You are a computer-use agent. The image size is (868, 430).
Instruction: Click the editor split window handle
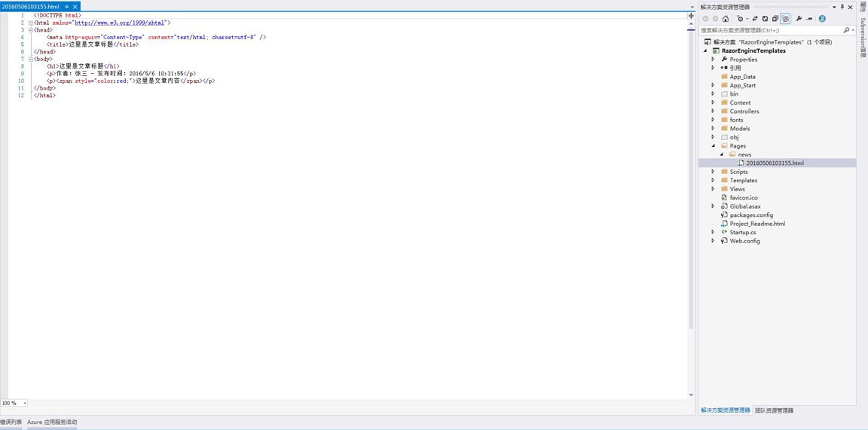pyautogui.click(x=691, y=16)
